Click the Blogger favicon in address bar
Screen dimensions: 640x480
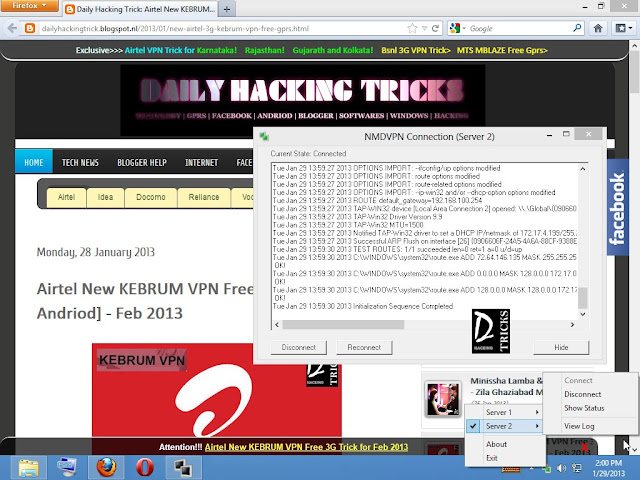pyautogui.click(x=30, y=28)
